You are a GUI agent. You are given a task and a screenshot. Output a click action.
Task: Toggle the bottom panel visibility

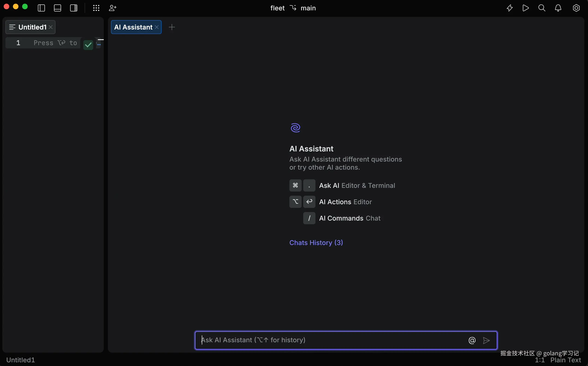pyautogui.click(x=57, y=8)
